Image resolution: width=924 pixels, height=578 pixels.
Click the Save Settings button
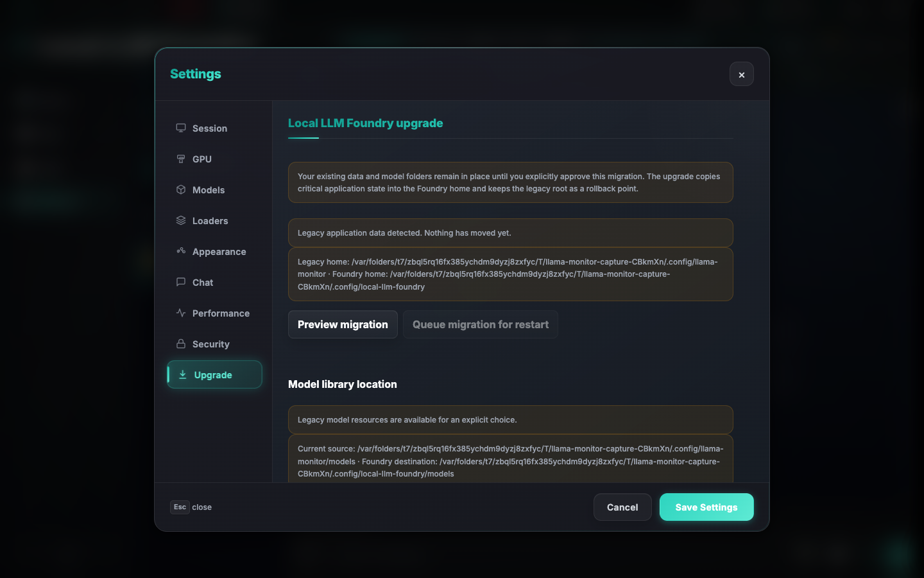click(x=706, y=507)
